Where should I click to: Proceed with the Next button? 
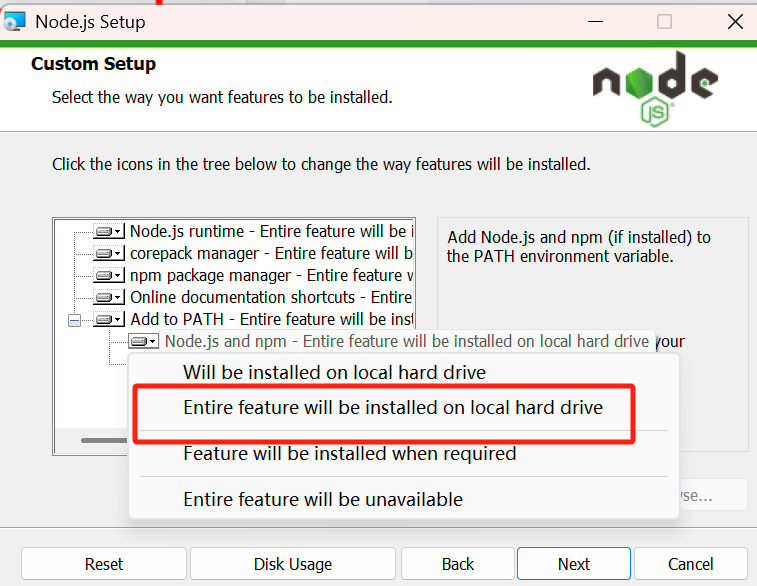(574, 563)
